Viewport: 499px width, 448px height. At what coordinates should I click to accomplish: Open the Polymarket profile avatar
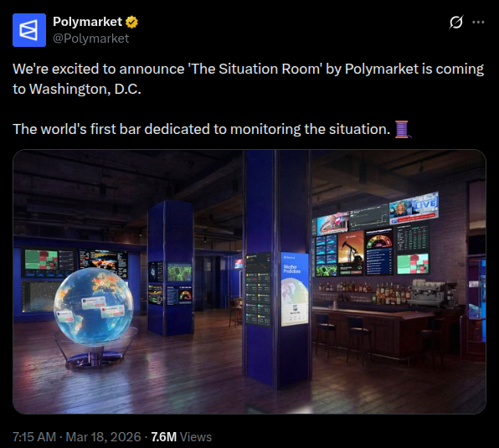(29, 30)
